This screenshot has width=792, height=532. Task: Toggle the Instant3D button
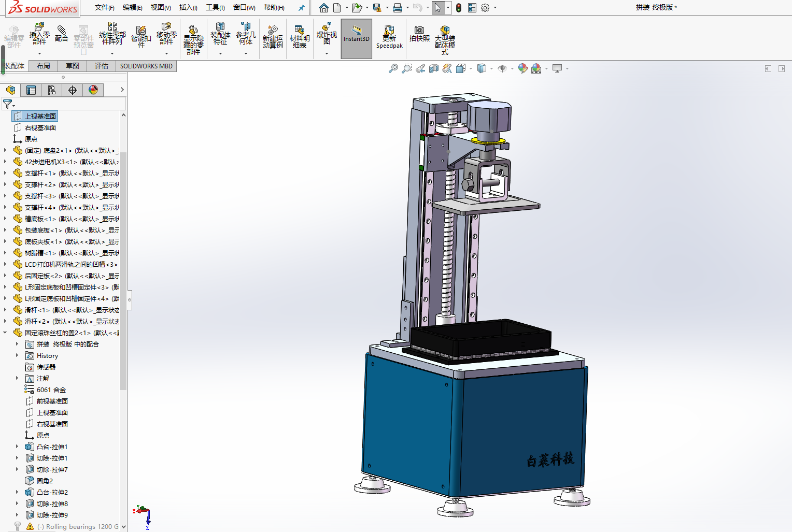(x=357, y=38)
